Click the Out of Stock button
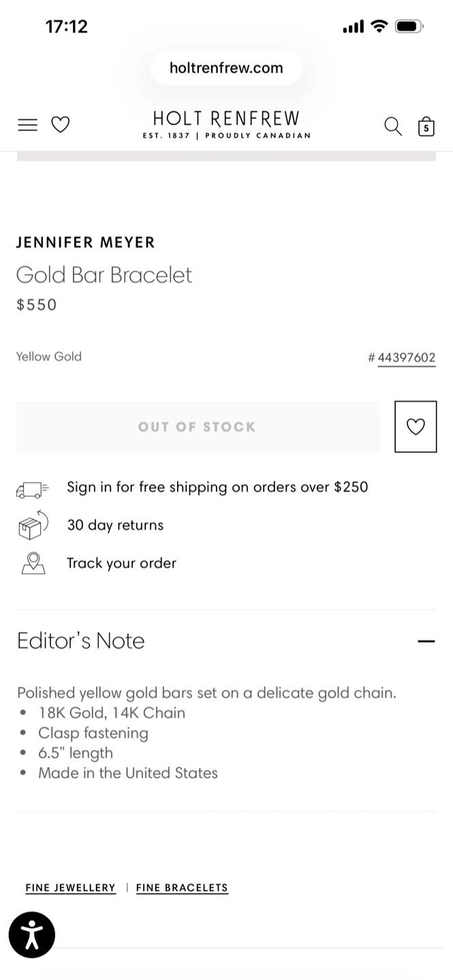The height and width of the screenshot is (980, 453). pyautogui.click(x=198, y=427)
